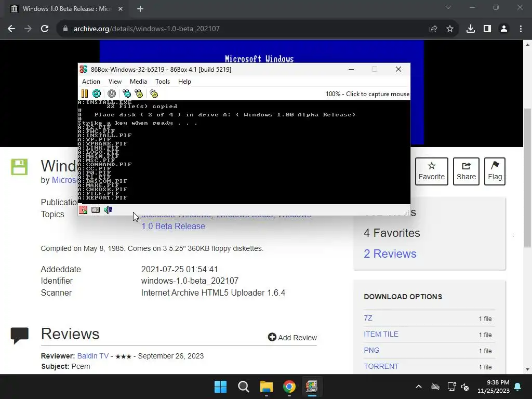Screen dimensions: 532x399
Task: Go back with Chrome's back arrow
Action: pos(11,29)
